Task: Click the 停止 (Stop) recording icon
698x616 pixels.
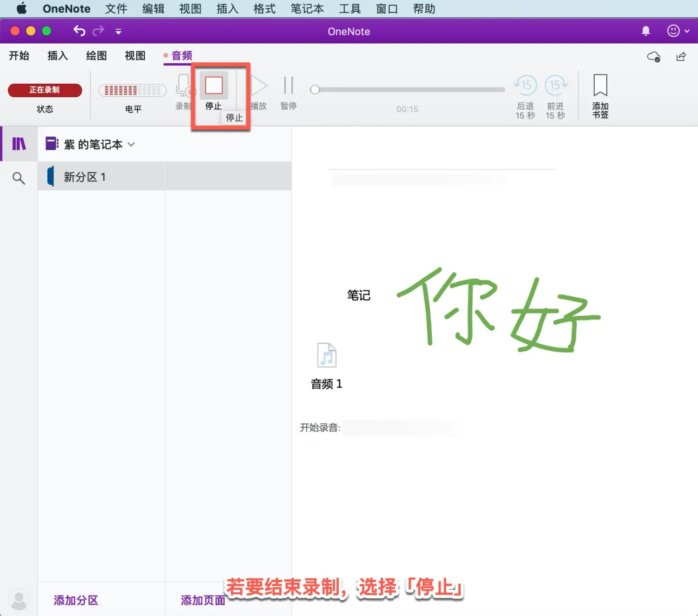Action: (213, 85)
